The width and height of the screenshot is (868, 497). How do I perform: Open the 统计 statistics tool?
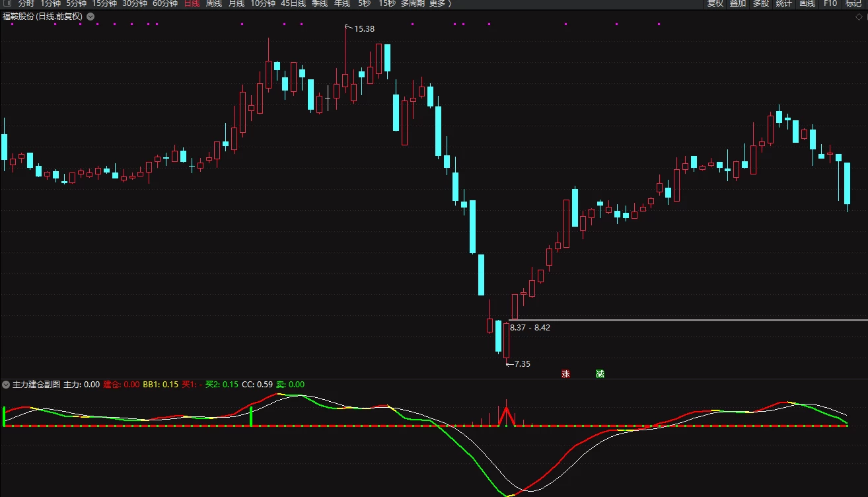(784, 3)
